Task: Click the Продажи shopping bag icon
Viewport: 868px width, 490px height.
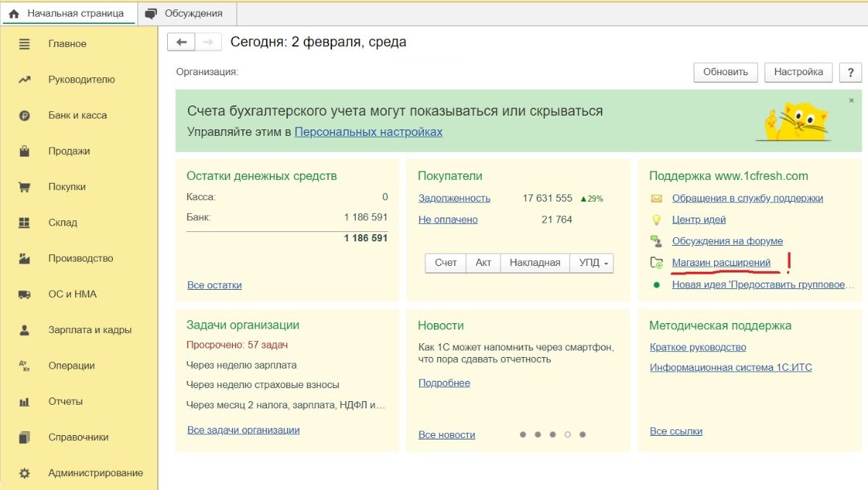Action: coord(25,151)
